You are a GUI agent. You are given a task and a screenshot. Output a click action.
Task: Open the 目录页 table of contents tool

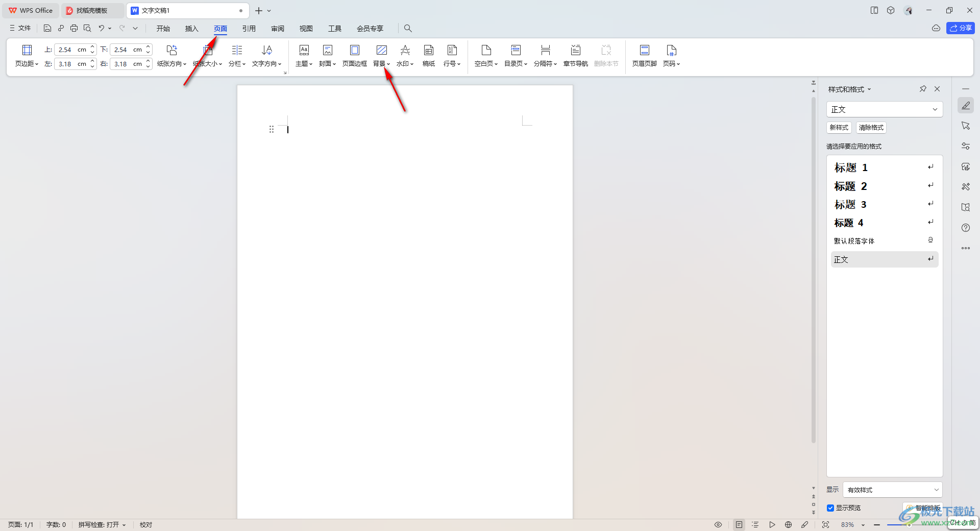pyautogui.click(x=516, y=56)
